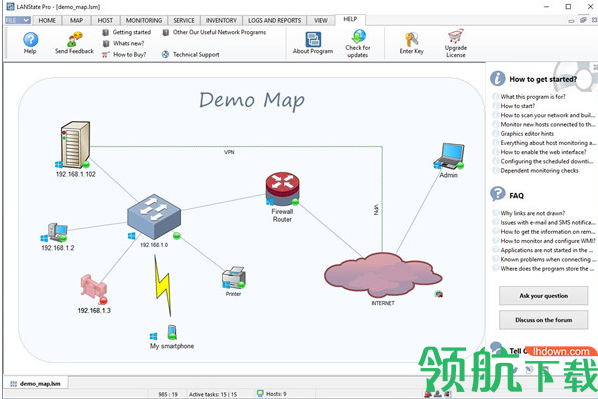
Task: Select the server host 192.168.1.102
Action: (75, 145)
